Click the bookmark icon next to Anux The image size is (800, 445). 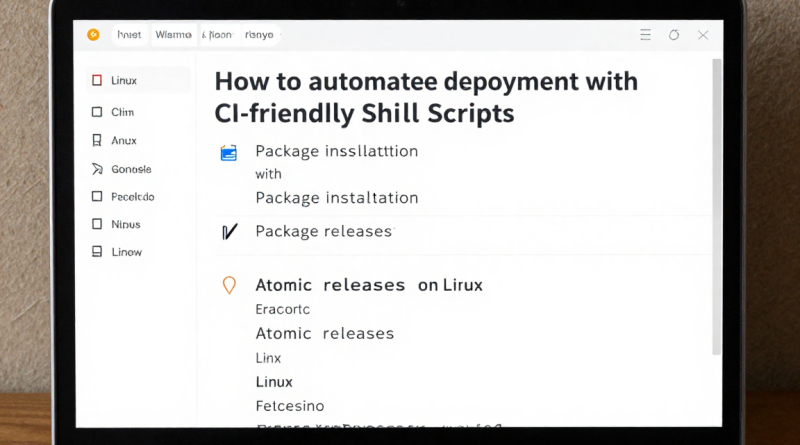click(97, 141)
